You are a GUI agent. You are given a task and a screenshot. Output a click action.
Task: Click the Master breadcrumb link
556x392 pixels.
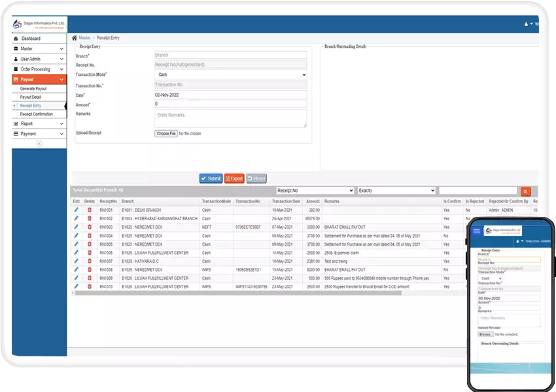pyautogui.click(x=84, y=38)
